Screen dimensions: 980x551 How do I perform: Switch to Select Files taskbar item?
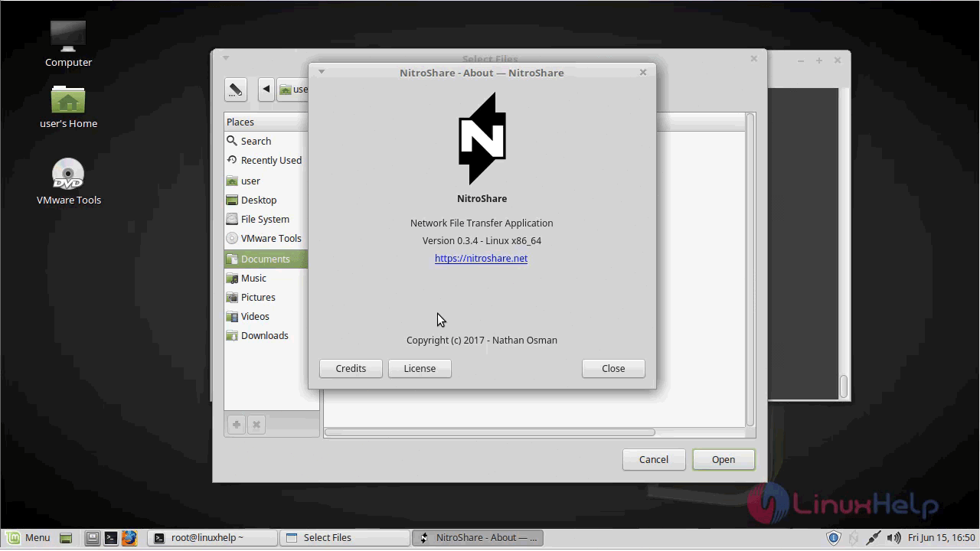pyautogui.click(x=345, y=538)
